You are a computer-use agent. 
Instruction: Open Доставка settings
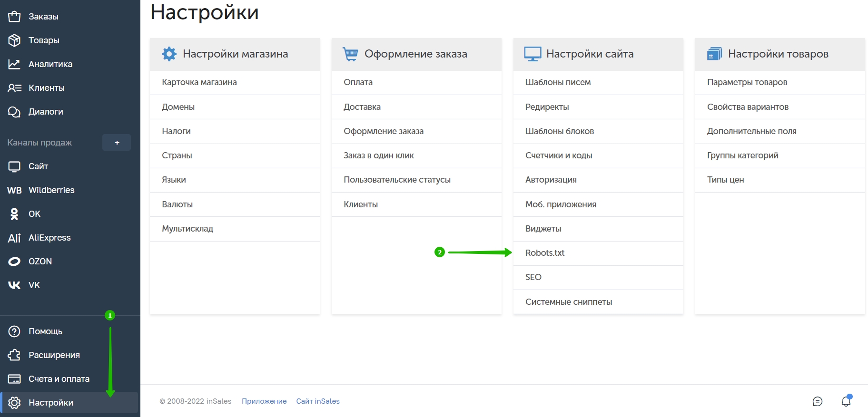[416, 107]
